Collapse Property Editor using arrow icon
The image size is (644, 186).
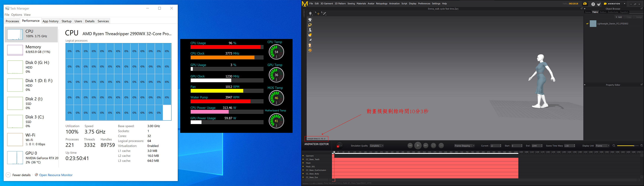coord(585,85)
